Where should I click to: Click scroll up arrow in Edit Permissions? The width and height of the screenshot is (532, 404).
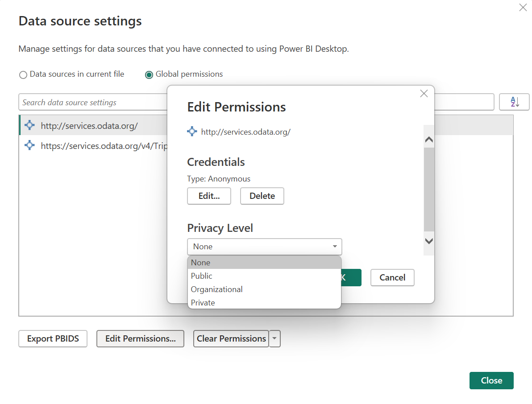point(429,139)
